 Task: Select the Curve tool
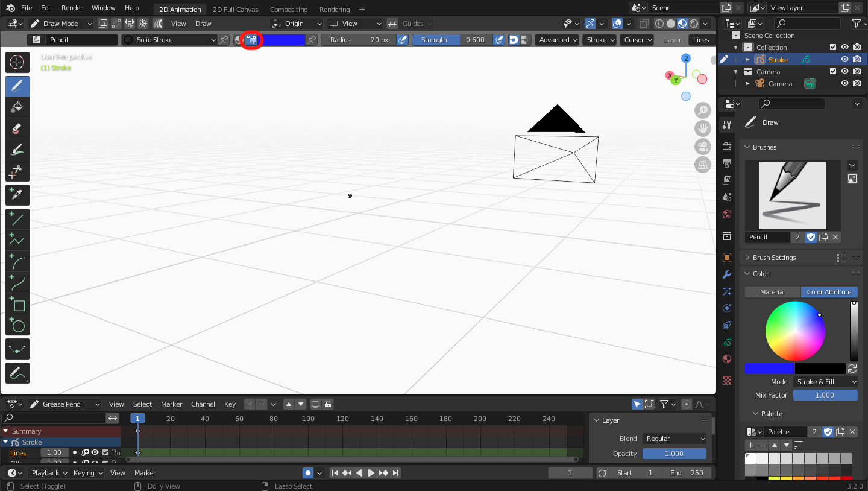(x=17, y=283)
